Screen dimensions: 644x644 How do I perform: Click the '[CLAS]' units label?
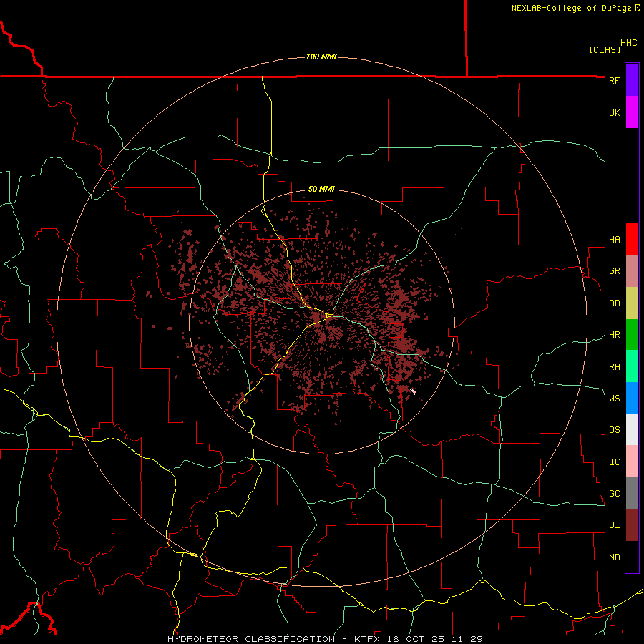click(x=605, y=49)
